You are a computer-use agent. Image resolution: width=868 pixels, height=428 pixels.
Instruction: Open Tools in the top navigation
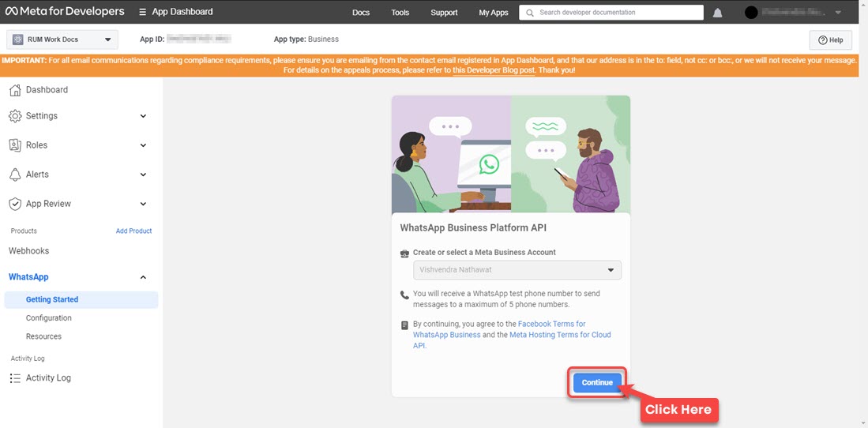point(400,12)
